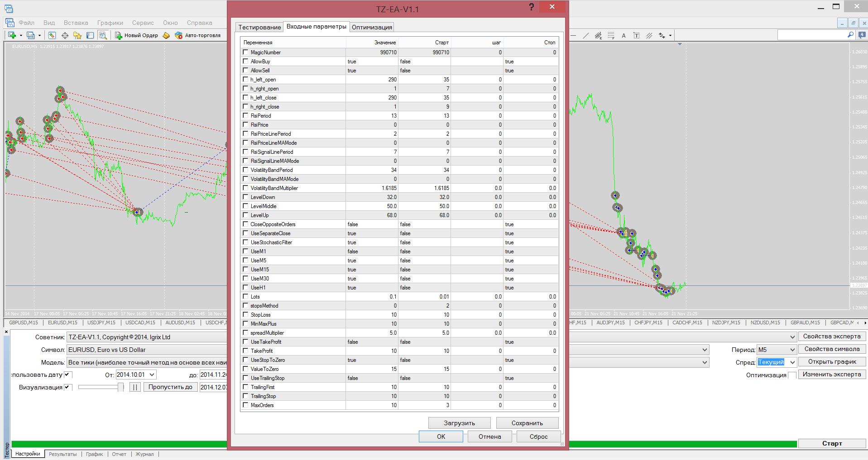Check the MagicNumber optimization checkbox
This screenshot has width=868, height=460.
(245, 52)
